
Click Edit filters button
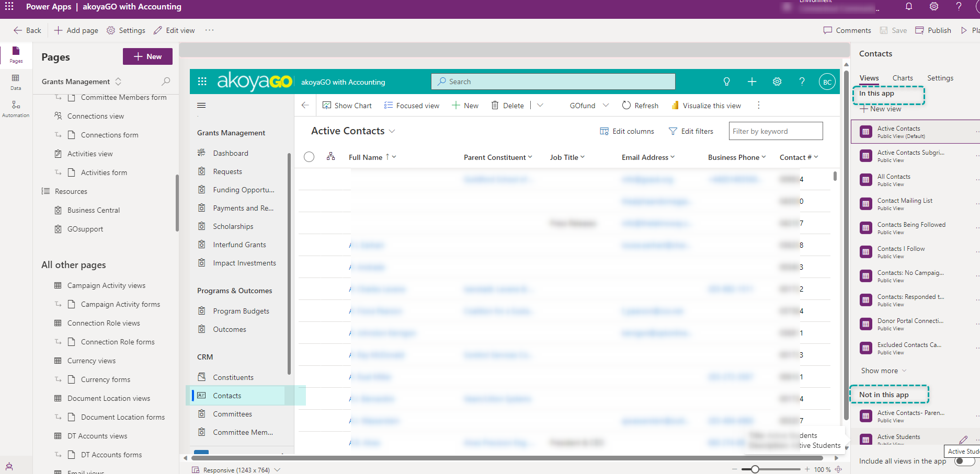691,131
